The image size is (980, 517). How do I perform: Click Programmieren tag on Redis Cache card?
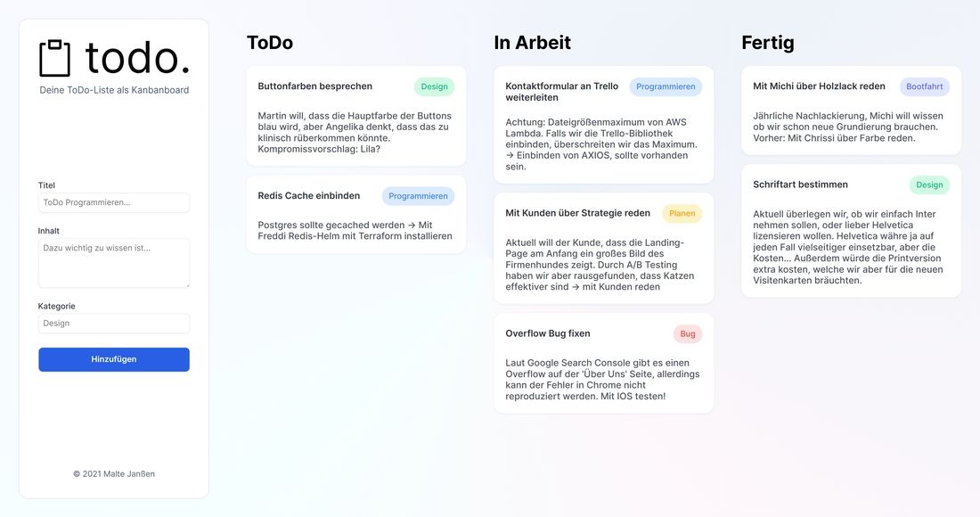(x=418, y=196)
